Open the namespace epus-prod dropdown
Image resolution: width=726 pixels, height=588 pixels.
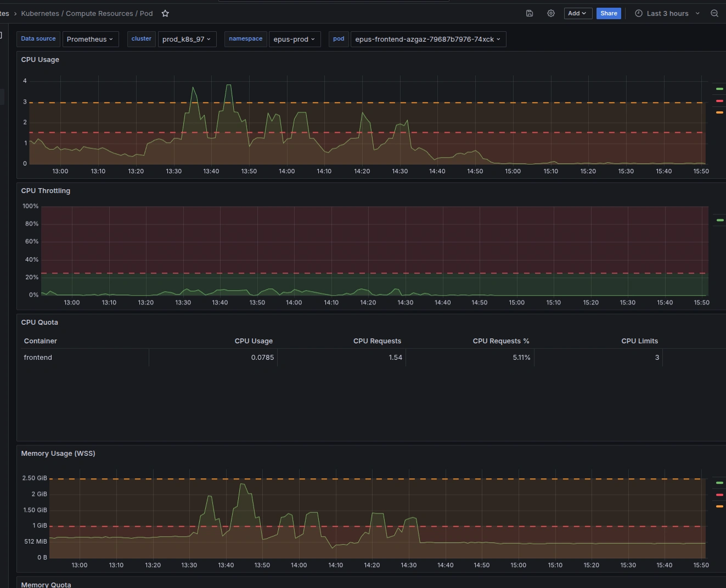tap(294, 39)
